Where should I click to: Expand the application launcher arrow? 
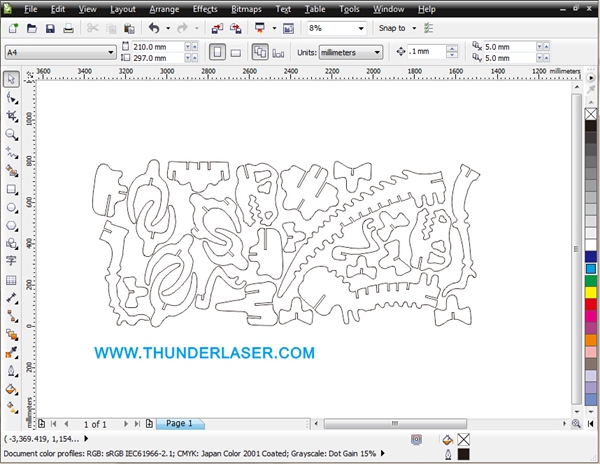click(274, 28)
